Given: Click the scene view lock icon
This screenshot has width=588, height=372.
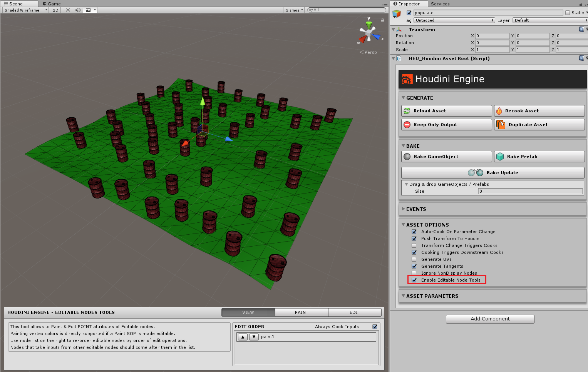Looking at the screenshot, I should [x=382, y=20].
